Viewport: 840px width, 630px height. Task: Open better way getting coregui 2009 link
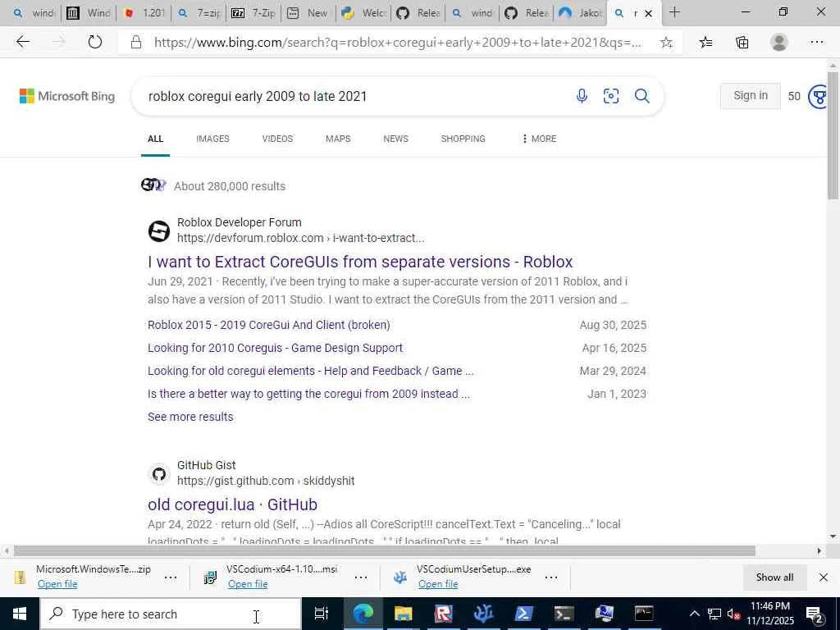[308, 395]
